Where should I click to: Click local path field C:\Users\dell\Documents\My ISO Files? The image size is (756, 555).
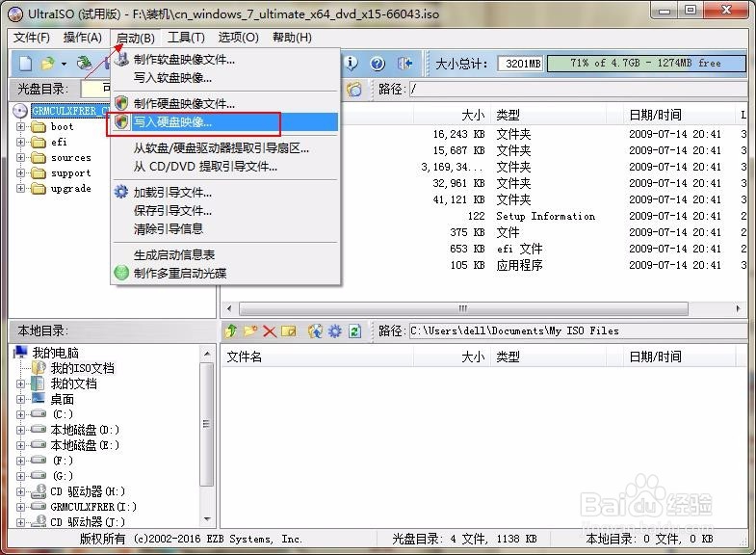tap(578, 330)
